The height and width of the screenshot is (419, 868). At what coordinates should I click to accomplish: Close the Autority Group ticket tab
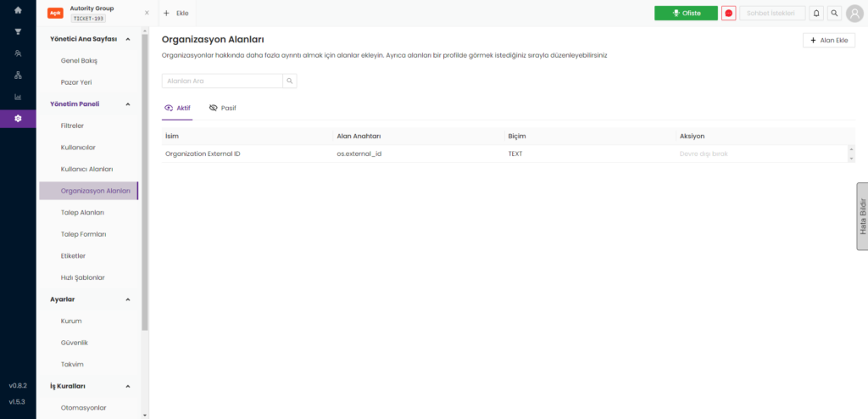[146, 13]
